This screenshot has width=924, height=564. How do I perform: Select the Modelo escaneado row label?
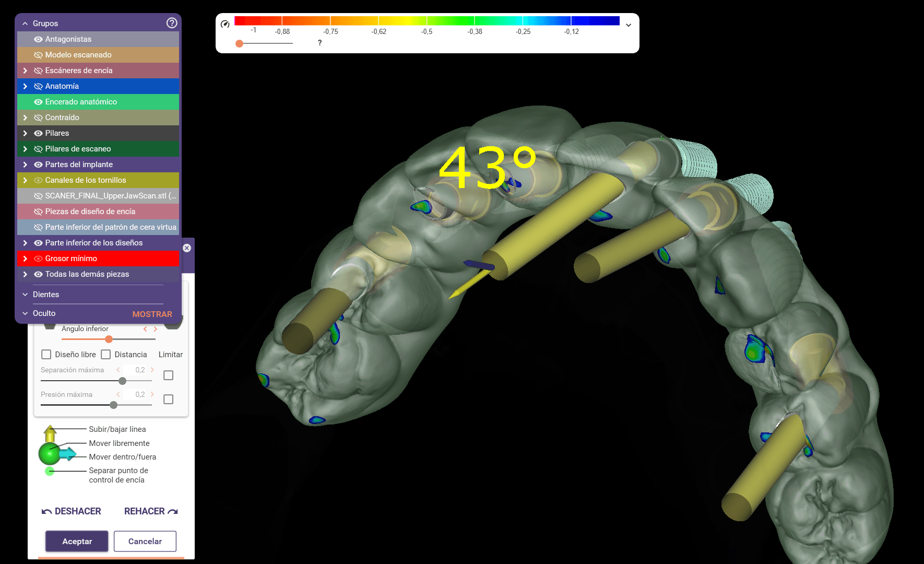[78, 55]
